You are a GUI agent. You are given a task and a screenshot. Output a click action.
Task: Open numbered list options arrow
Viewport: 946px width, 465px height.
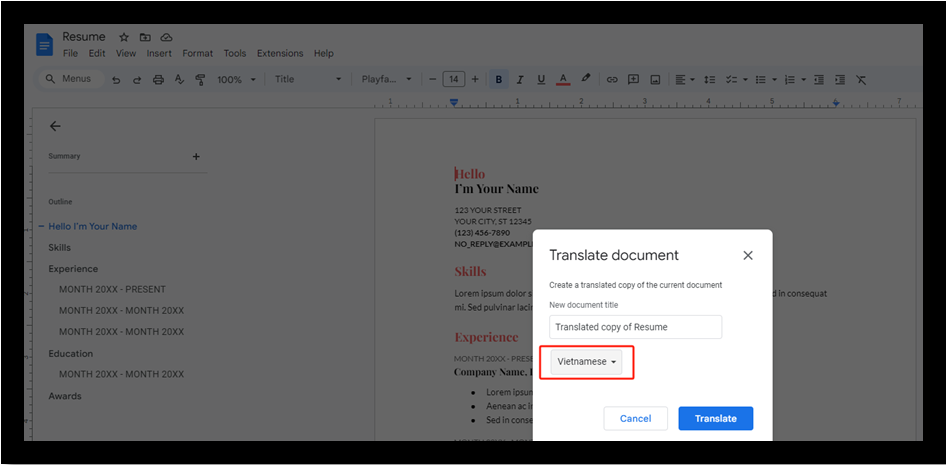804,80
